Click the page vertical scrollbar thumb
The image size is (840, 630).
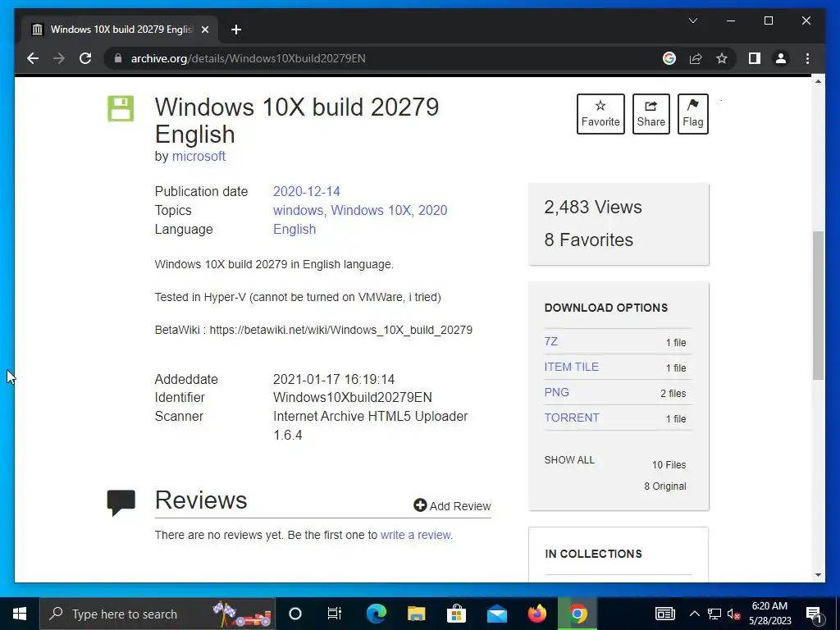pyautogui.click(x=818, y=305)
